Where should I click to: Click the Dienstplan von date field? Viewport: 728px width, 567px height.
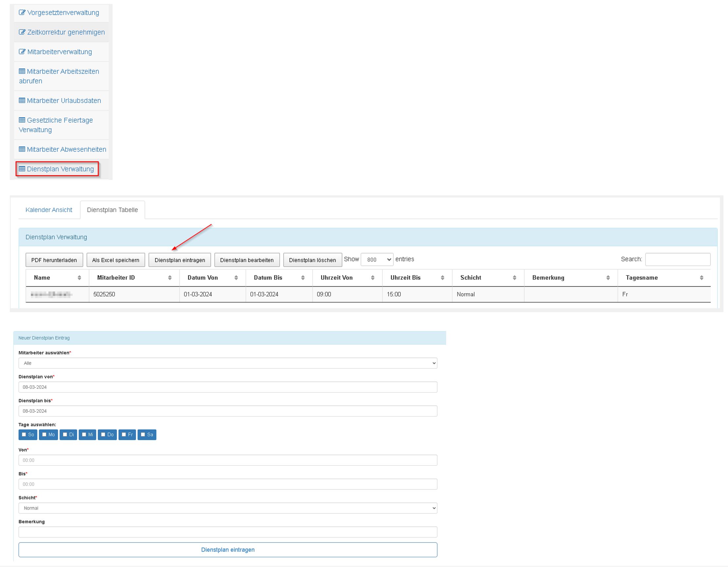pos(228,387)
